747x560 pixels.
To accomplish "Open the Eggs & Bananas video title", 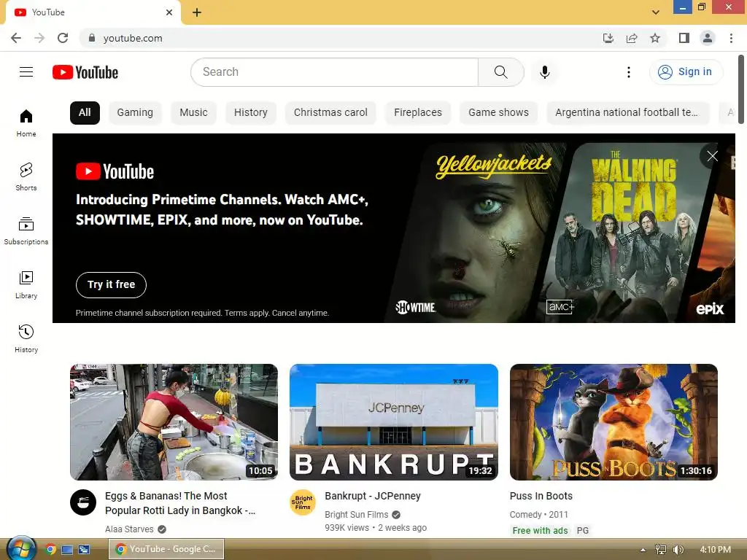I will coord(180,503).
